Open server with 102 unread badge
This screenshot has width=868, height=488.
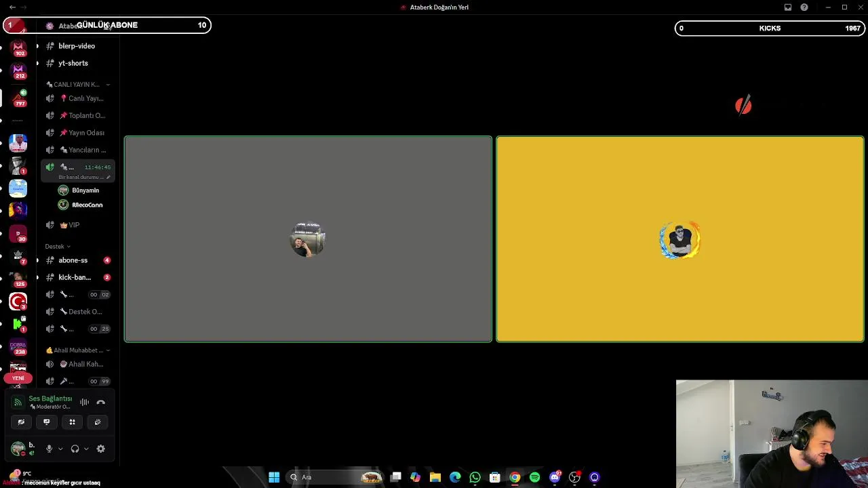[x=19, y=49]
